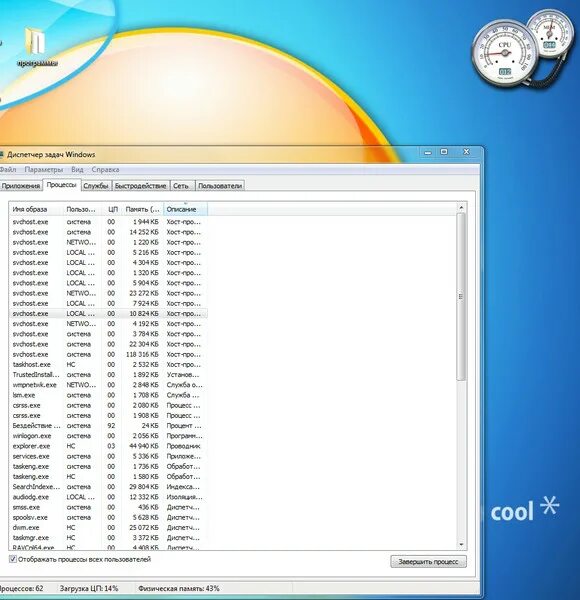The image size is (580, 600).
Task: Click the process list scrollbar thumb
Action: click(x=461, y=297)
